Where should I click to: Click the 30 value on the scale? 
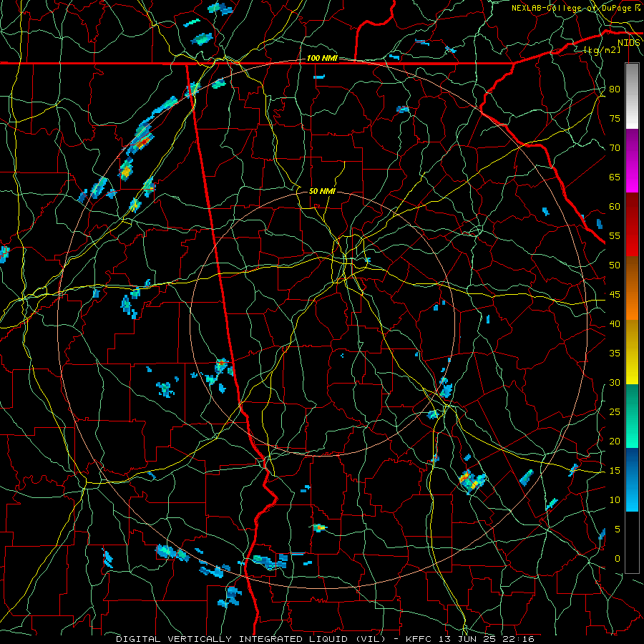(x=615, y=382)
